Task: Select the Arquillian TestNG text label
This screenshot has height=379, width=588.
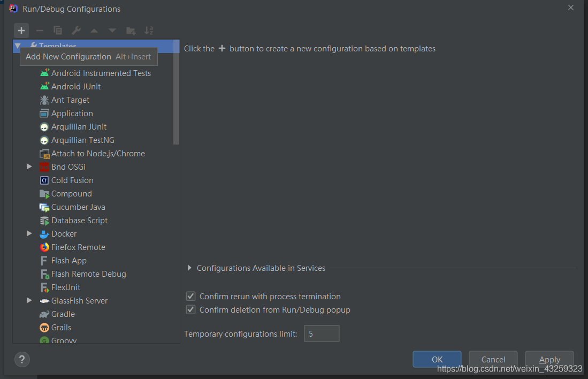Action: pos(83,140)
